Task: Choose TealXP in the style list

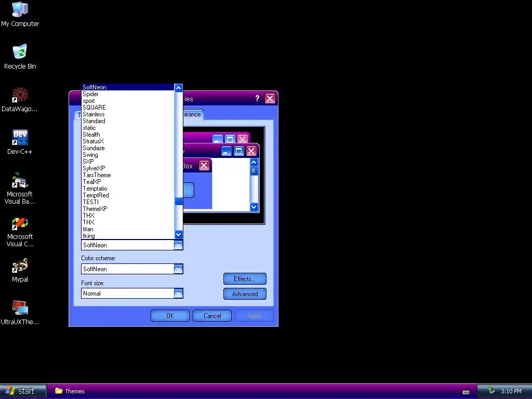Action: [x=128, y=182]
